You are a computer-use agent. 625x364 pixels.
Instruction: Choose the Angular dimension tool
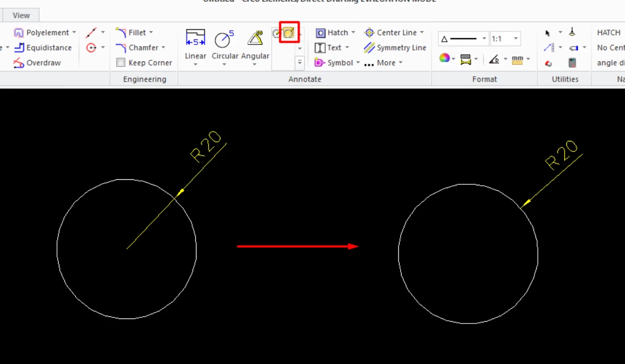[x=255, y=44]
